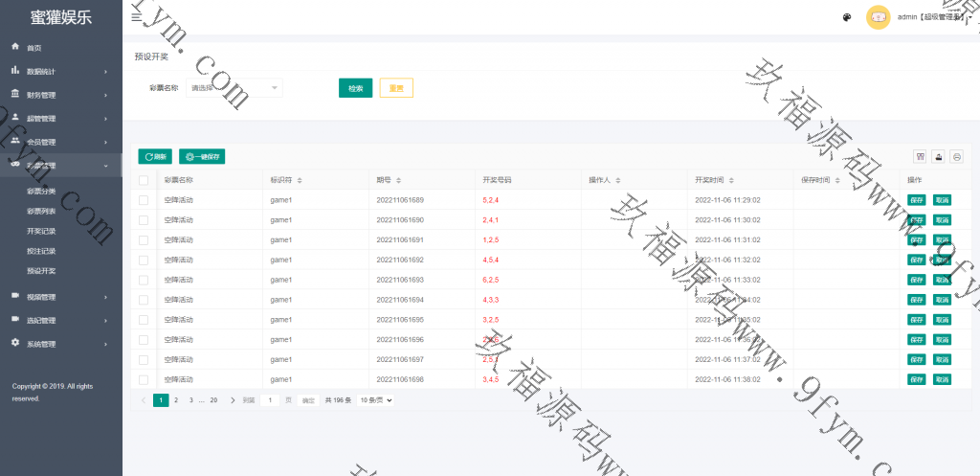Open the 10 条/页 page size dropdown
This screenshot has height=476, width=980.
376,400
